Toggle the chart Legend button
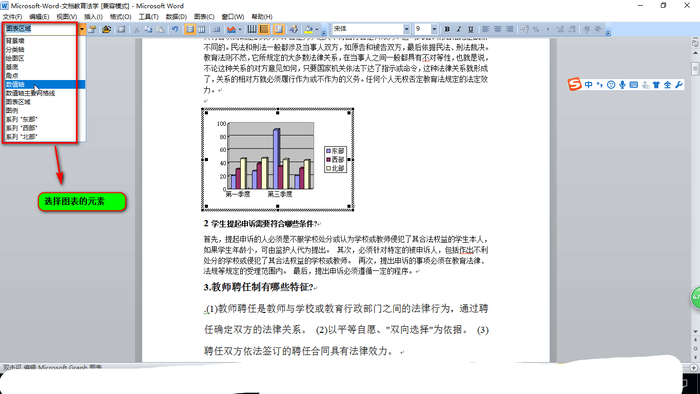The height and width of the screenshot is (394, 700). click(279, 29)
